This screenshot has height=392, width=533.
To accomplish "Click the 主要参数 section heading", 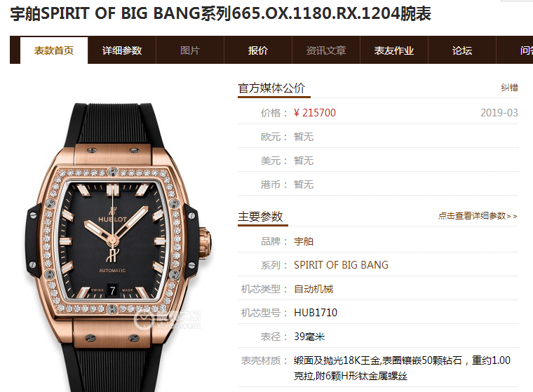I will tap(260, 216).
